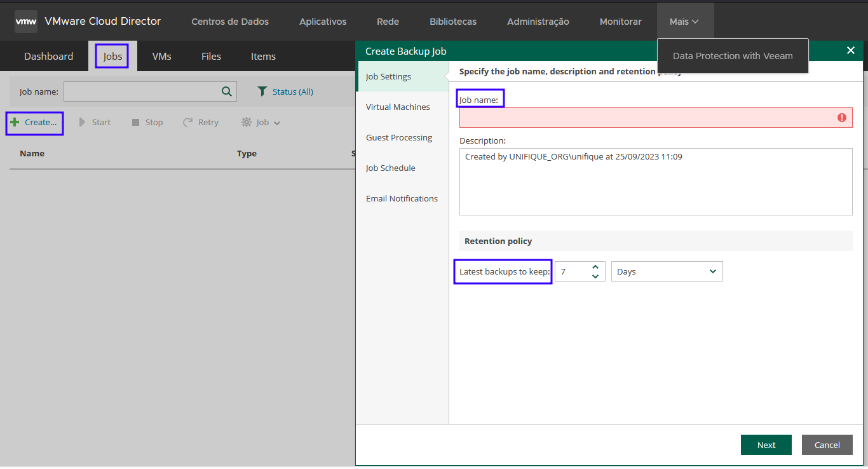868x469 pixels.
Task: Select Email Notifications wizard step
Action: pos(402,198)
